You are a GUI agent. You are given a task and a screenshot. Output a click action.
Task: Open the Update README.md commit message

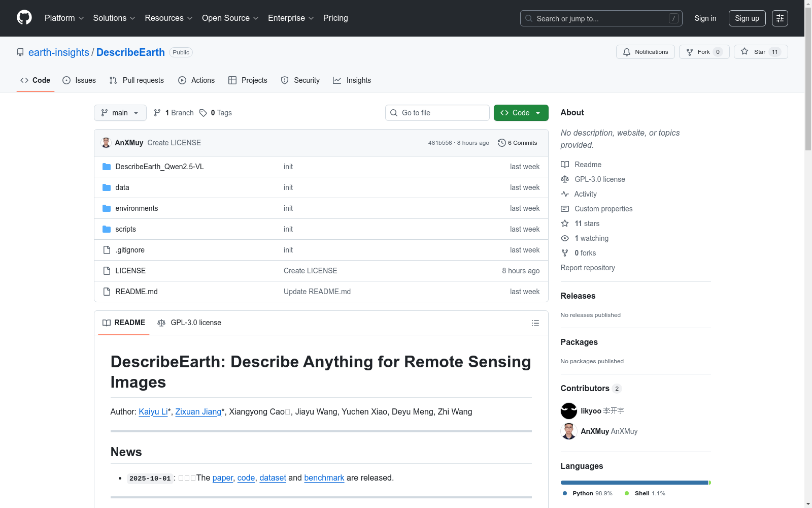[x=317, y=292]
